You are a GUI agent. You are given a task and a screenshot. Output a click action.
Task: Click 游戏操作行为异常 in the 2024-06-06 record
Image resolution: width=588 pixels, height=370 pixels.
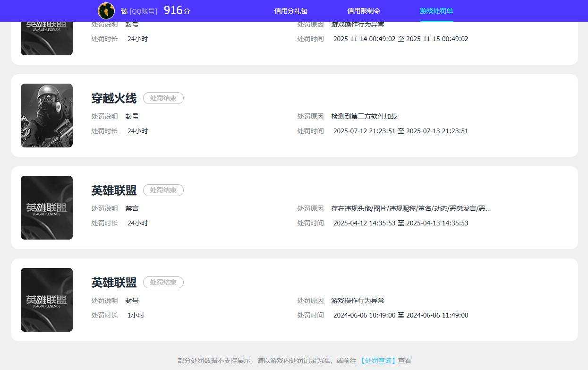[x=358, y=301]
